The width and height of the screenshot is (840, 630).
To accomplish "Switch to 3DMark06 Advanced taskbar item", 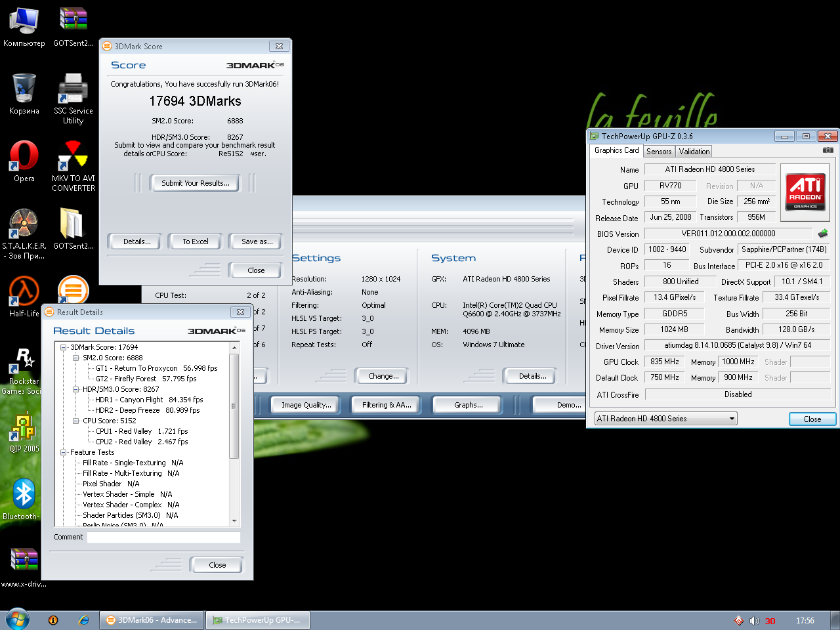I will [x=152, y=620].
